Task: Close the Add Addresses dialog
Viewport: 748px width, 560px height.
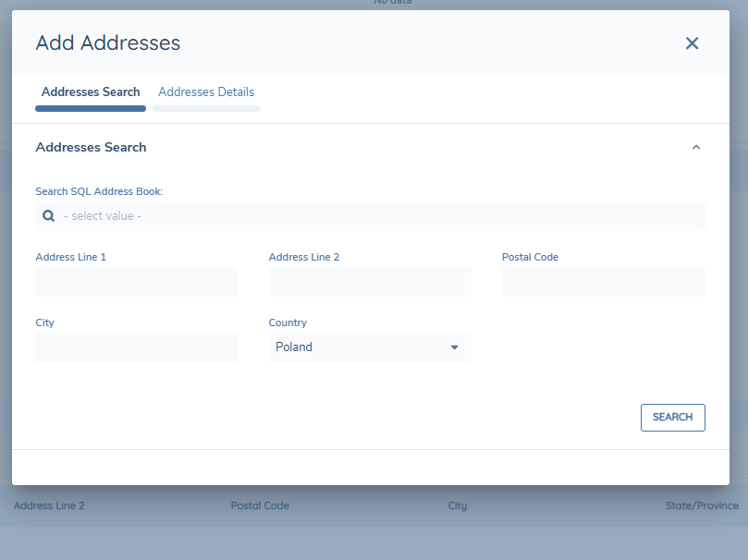Action: [692, 43]
